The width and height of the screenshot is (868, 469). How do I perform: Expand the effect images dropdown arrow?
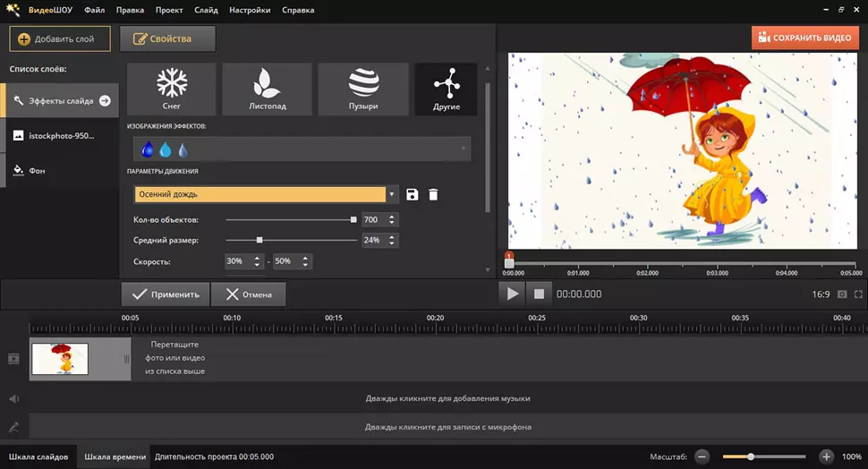[x=464, y=149]
